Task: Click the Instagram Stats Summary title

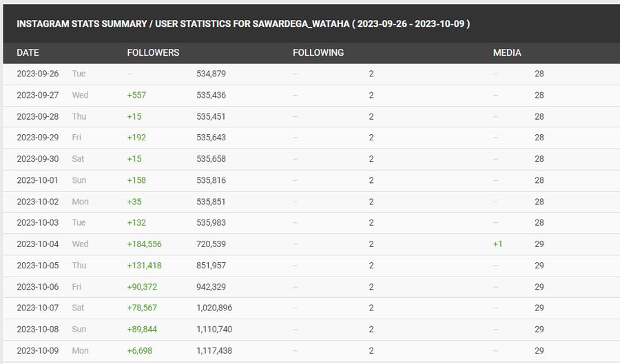Action: (243, 23)
